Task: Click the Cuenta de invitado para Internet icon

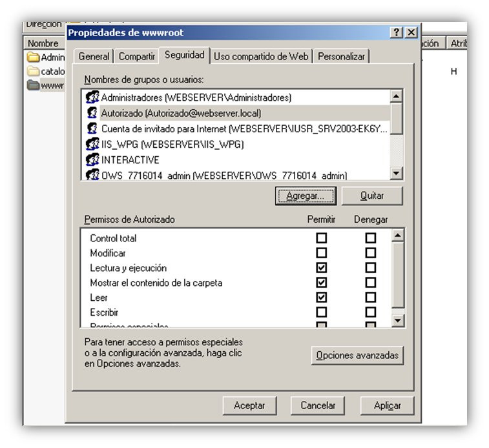Action: [x=92, y=128]
